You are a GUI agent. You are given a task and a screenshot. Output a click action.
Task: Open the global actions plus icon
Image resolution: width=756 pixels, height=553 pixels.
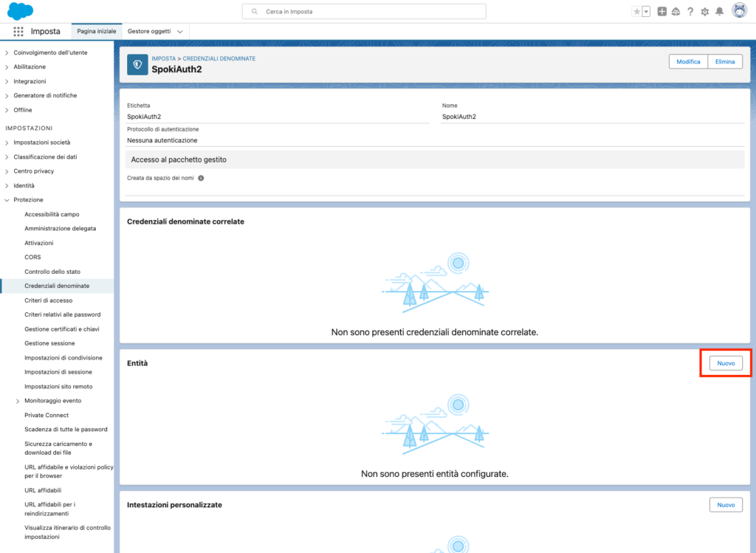[661, 12]
